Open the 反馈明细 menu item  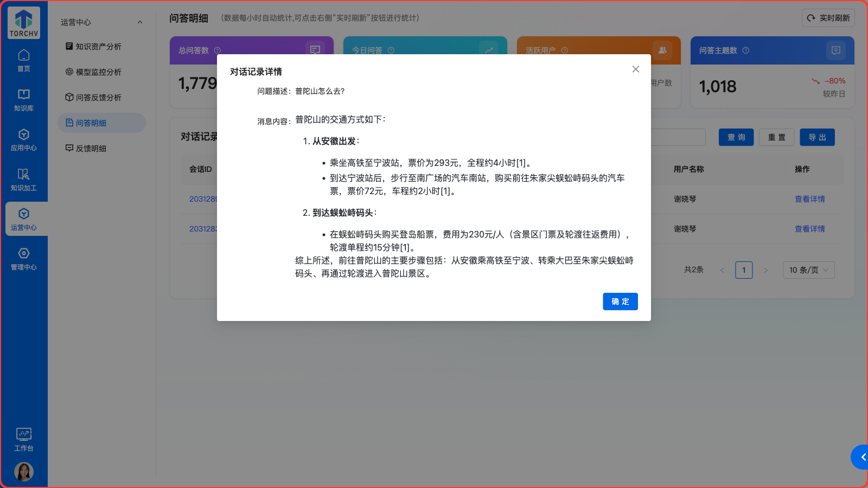(x=91, y=149)
